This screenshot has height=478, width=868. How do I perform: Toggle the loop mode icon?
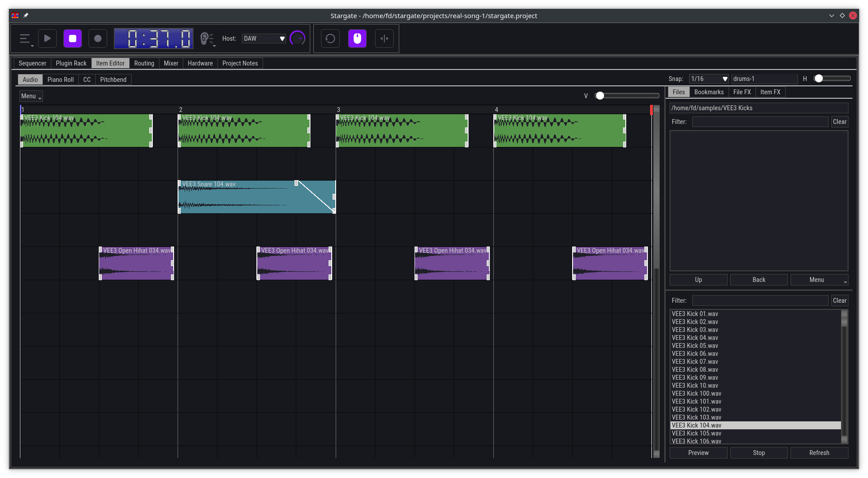(330, 39)
